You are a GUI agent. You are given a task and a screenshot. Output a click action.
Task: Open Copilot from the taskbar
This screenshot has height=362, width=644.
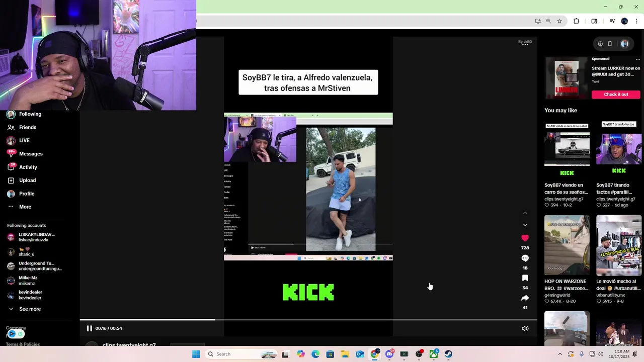(300, 354)
